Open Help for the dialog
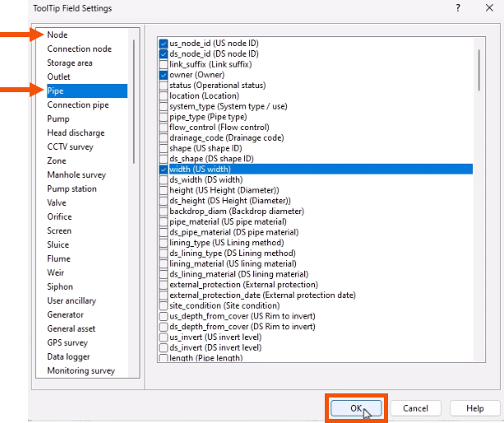Screen dimensions: 504x423 pyautogui.click(x=474, y=408)
